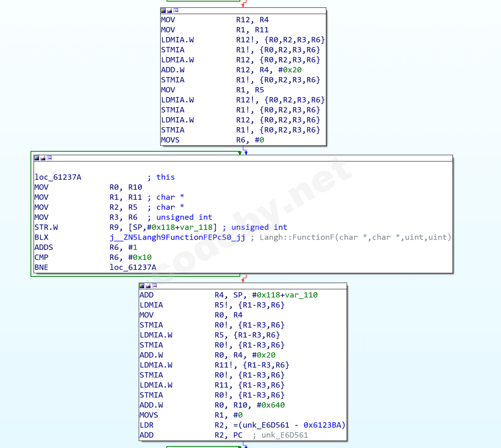The image size is (501, 448).
Task: Click the third title icon on the bottom block
Action: pyautogui.click(x=154, y=286)
